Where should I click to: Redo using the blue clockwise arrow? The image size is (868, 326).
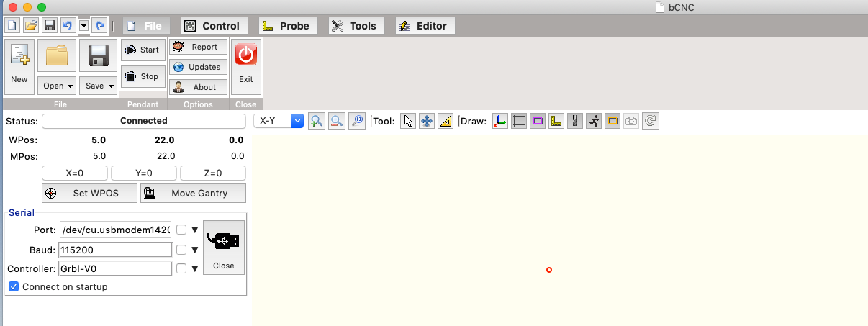coord(100,25)
